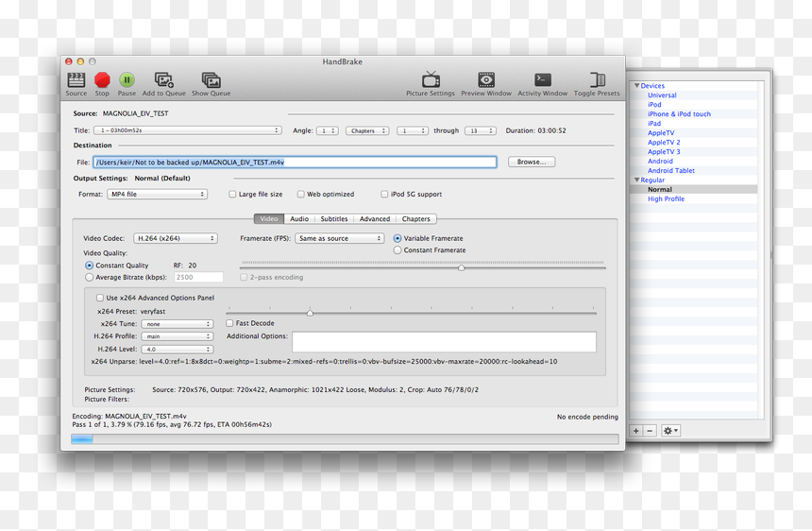
Task: Open the Angle dropdown
Action: (328, 130)
